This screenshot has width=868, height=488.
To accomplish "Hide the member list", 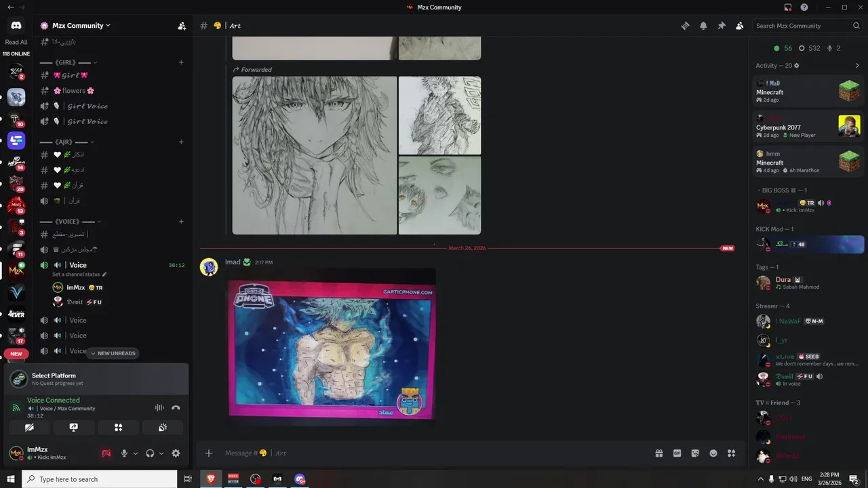I will coord(739,26).
